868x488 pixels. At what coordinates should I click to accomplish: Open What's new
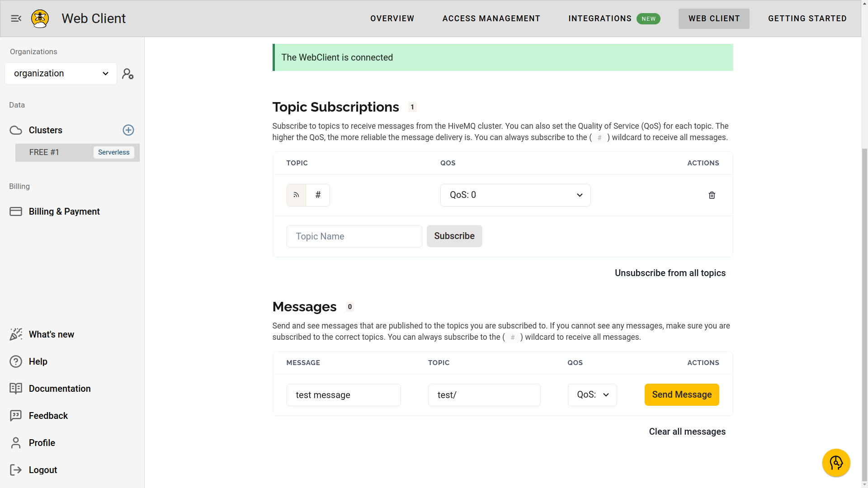tap(51, 334)
